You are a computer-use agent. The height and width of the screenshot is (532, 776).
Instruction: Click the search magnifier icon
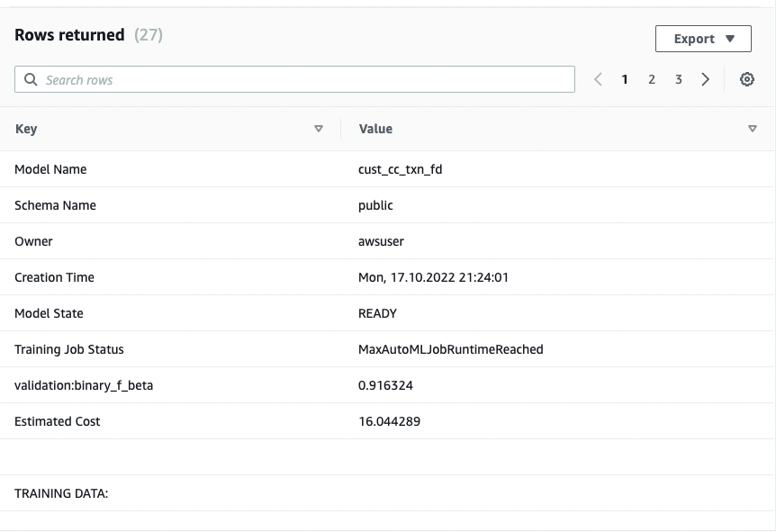click(31, 79)
